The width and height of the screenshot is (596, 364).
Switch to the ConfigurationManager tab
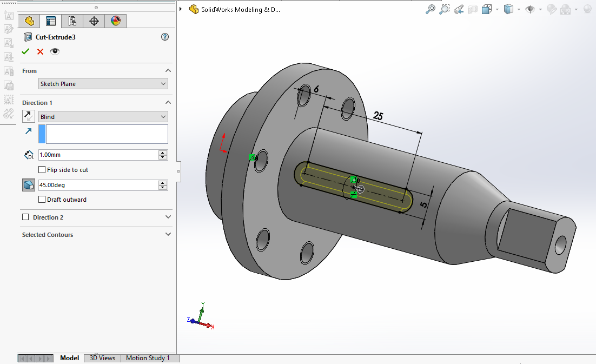(72, 21)
